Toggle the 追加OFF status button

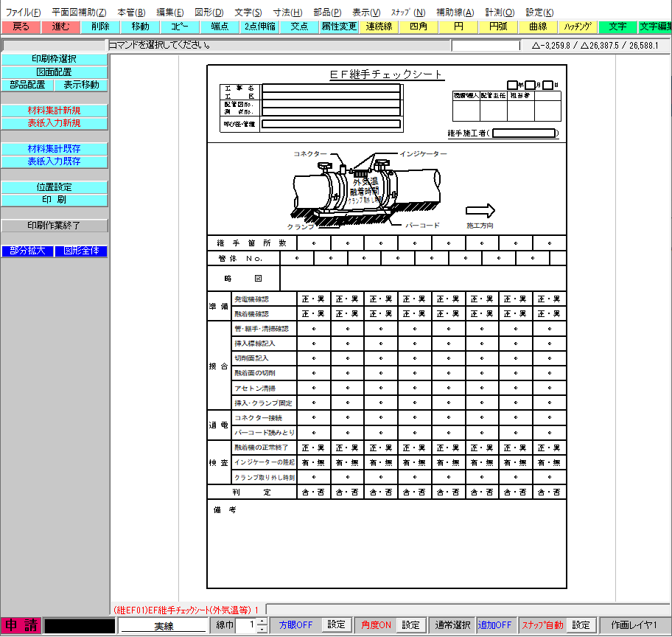click(x=494, y=624)
